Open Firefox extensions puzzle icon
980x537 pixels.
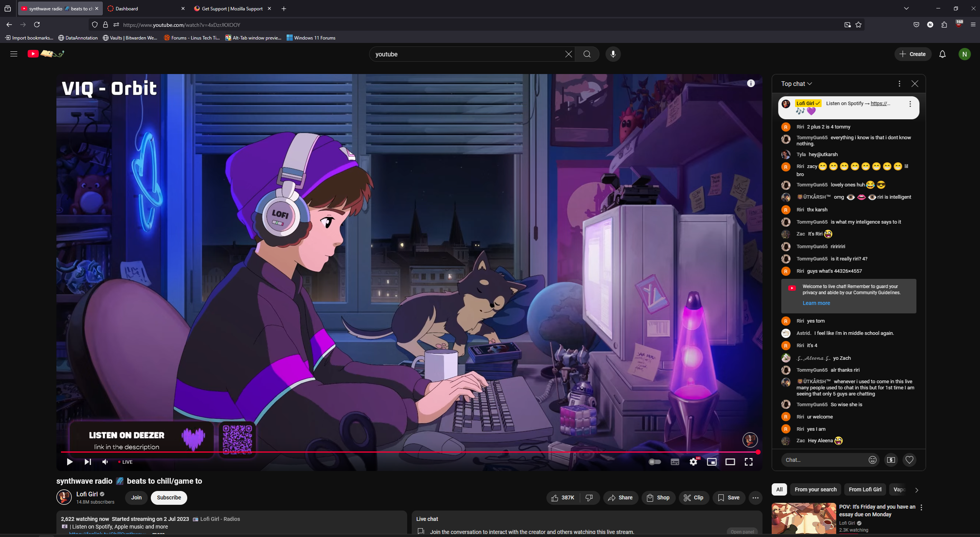944,25
